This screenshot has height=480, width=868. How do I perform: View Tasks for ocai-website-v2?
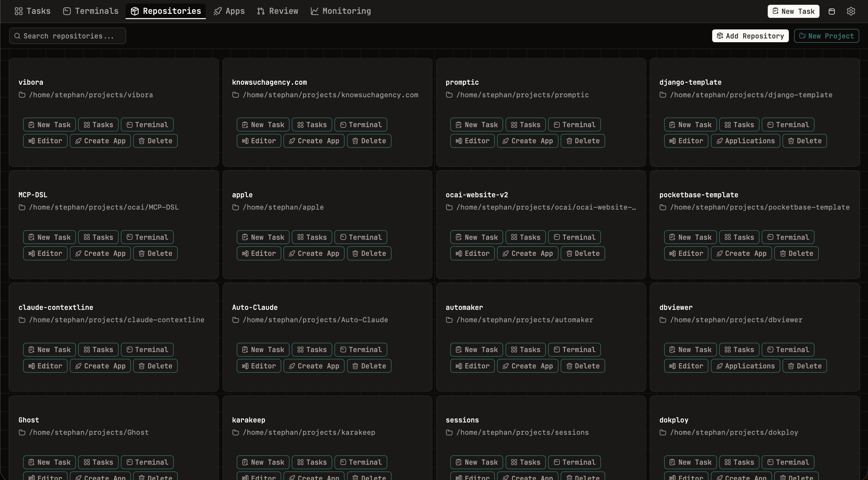525,237
